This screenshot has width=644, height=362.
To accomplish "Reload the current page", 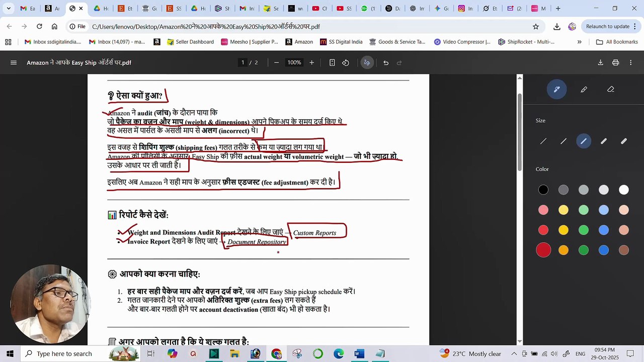I will coord(39,27).
